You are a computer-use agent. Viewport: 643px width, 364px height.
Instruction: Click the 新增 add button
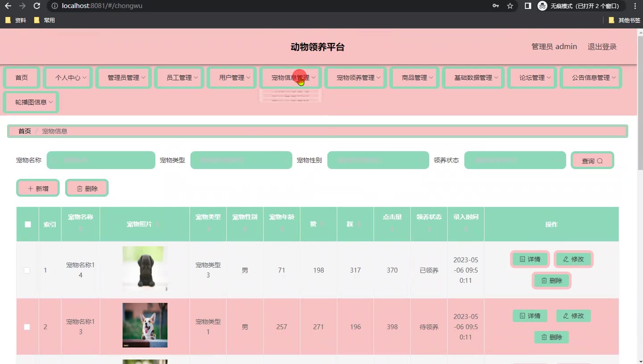click(38, 188)
